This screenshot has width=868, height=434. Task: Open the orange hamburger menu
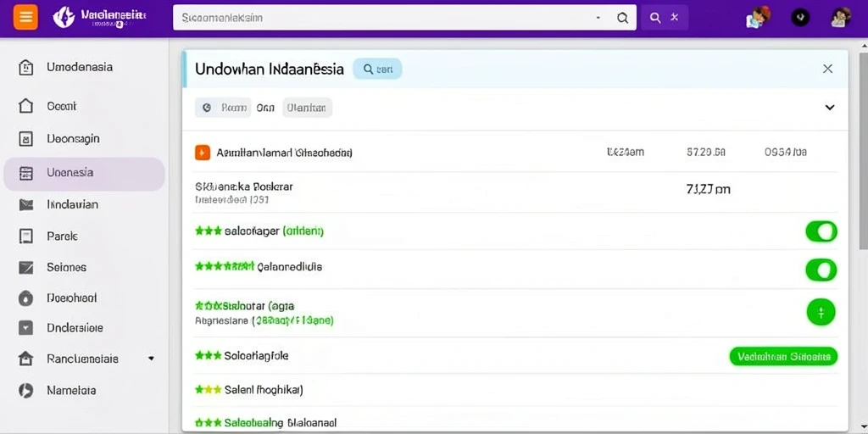(25, 17)
